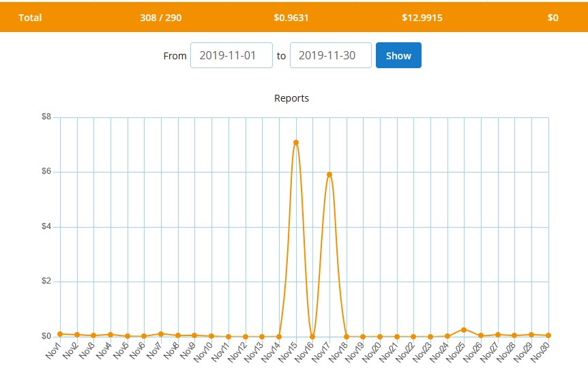Viewport: 588px width, 377px height.
Task: Click the Total row label
Action: [30, 18]
